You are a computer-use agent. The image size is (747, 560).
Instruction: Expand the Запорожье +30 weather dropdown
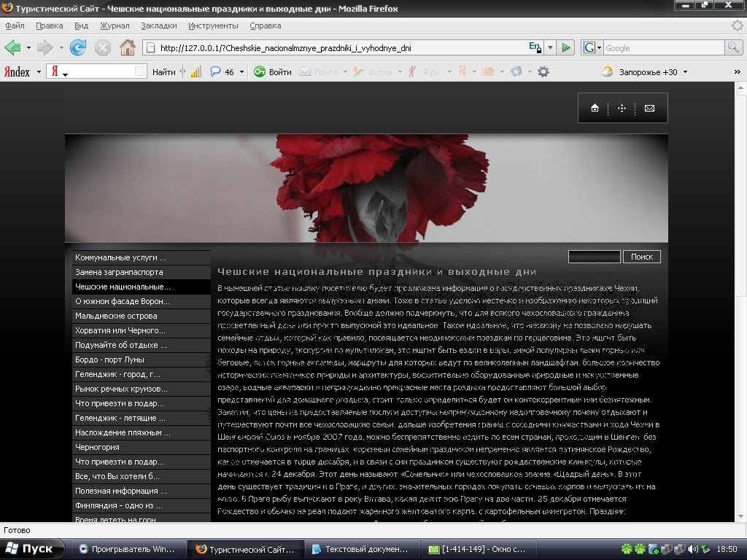click(x=685, y=72)
